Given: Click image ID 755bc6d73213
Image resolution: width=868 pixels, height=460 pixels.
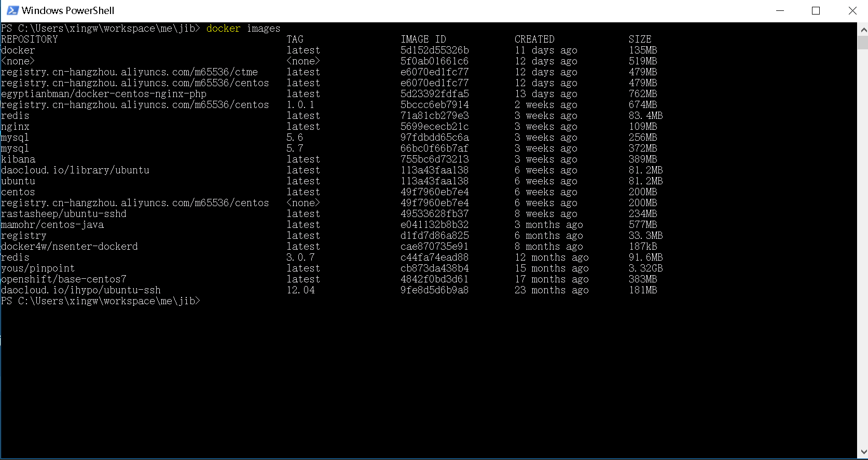Looking at the screenshot, I should pyautogui.click(x=435, y=159).
